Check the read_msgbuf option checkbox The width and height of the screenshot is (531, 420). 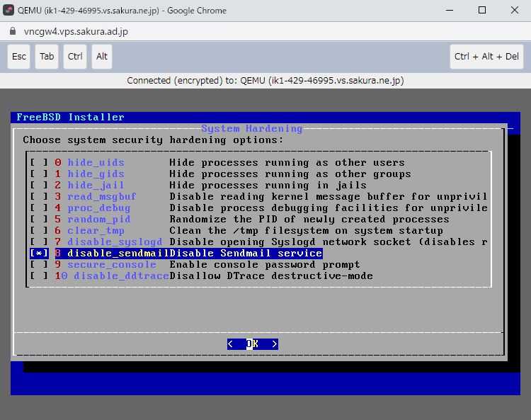coord(39,197)
